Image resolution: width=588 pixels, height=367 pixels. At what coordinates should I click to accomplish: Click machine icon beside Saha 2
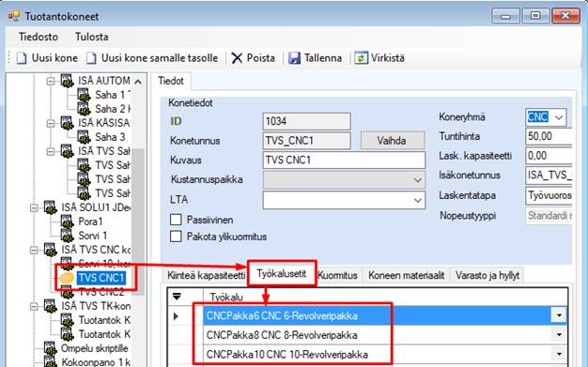point(84,109)
